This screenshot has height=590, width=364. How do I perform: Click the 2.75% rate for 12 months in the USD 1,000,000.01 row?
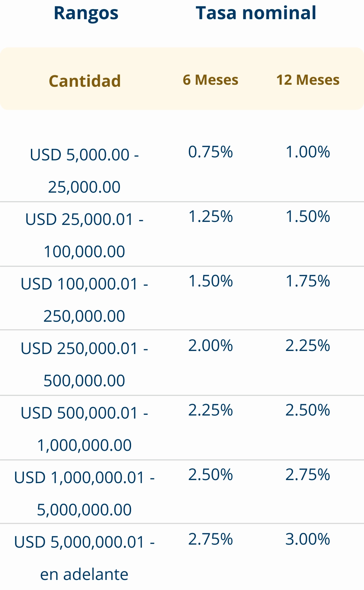click(308, 475)
